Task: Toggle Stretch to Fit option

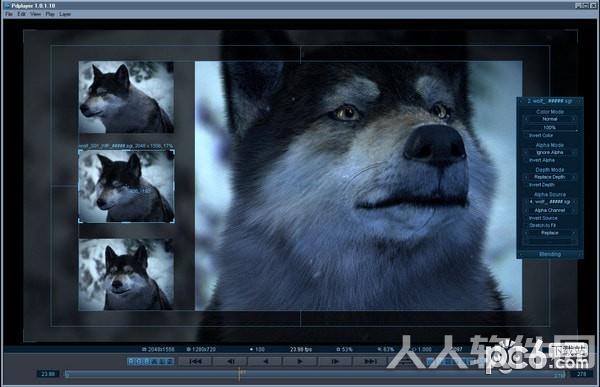Action: [542, 225]
